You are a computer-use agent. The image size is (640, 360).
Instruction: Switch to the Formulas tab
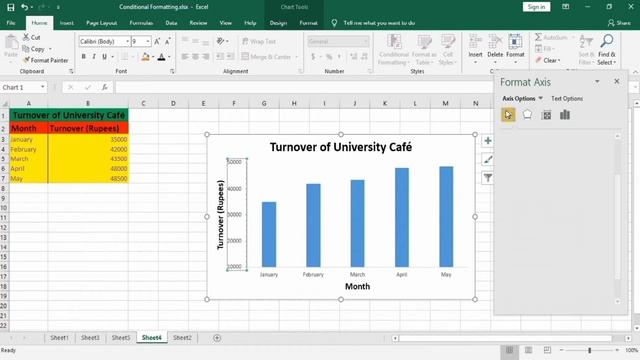pyautogui.click(x=141, y=23)
